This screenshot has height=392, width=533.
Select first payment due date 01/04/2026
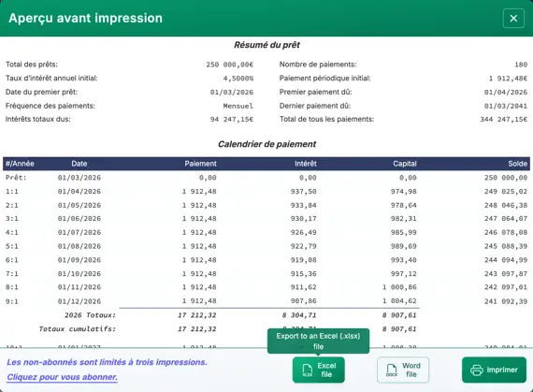(x=506, y=92)
